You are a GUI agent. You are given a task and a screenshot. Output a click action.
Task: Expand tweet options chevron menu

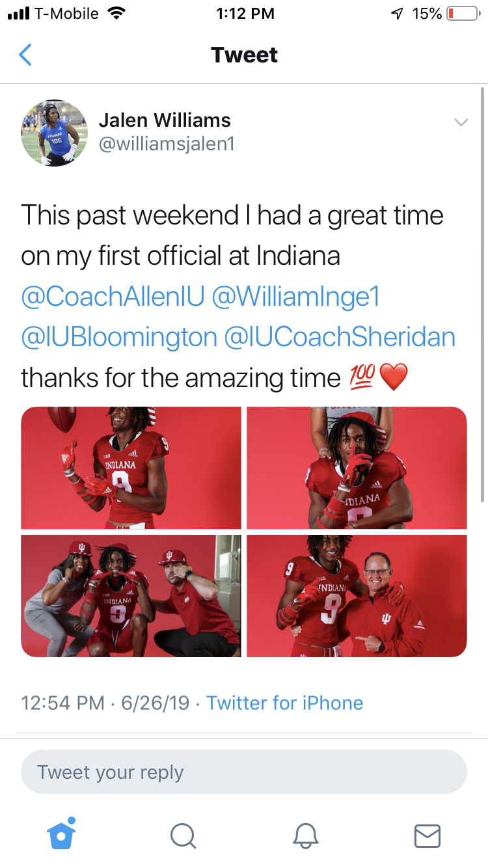(x=461, y=122)
